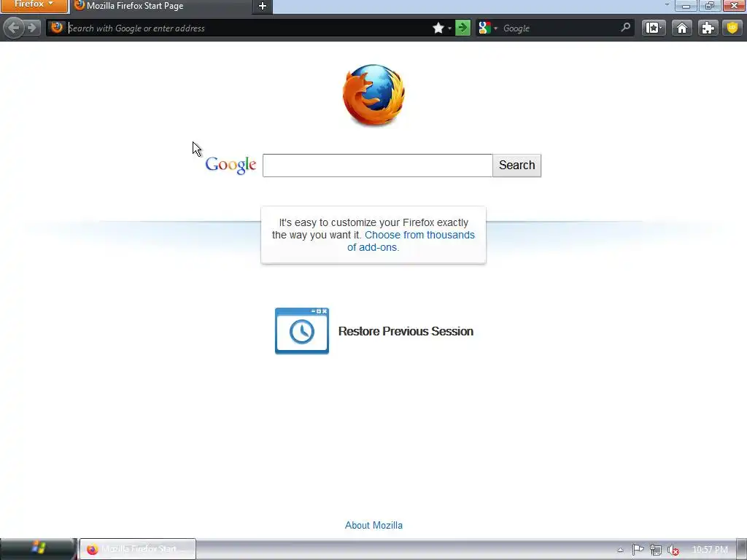
Task: Select Mozilla Firefox Start taskbar button
Action: pos(138,549)
